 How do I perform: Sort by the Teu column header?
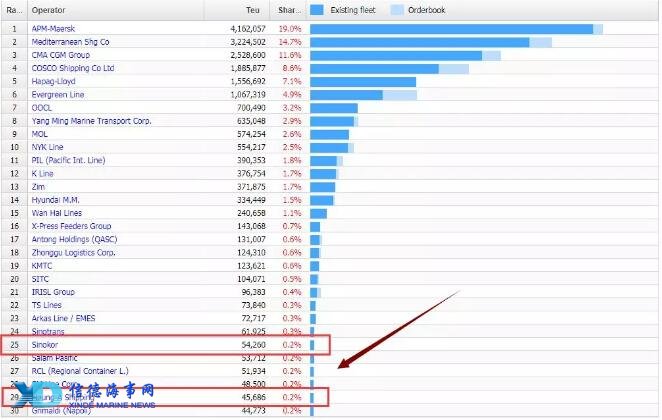pos(252,10)
